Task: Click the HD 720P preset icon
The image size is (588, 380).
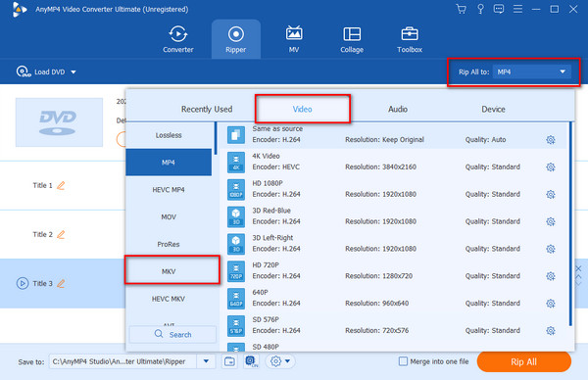Action: tap(236, 271)
